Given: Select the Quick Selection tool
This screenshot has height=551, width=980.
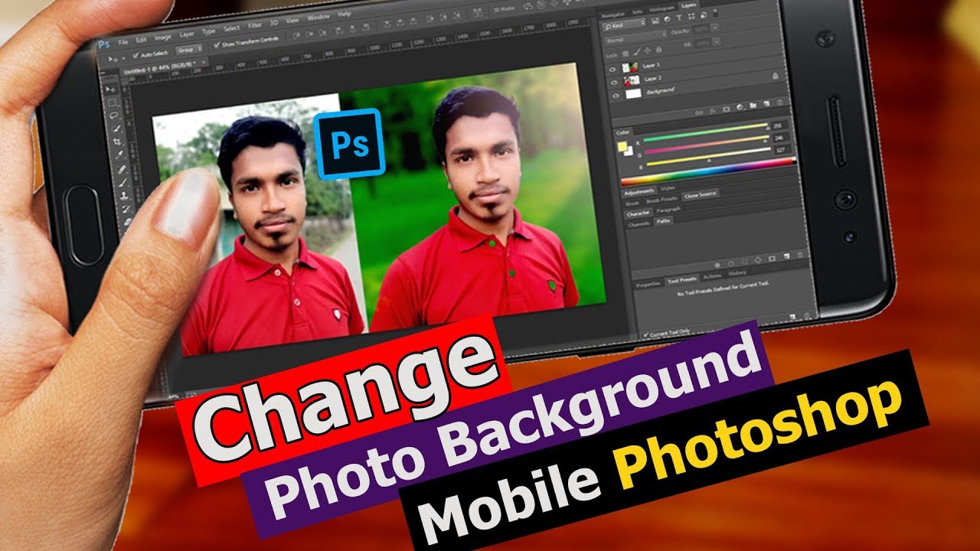Looking at the screenshot, I should (x=116, y=129).
